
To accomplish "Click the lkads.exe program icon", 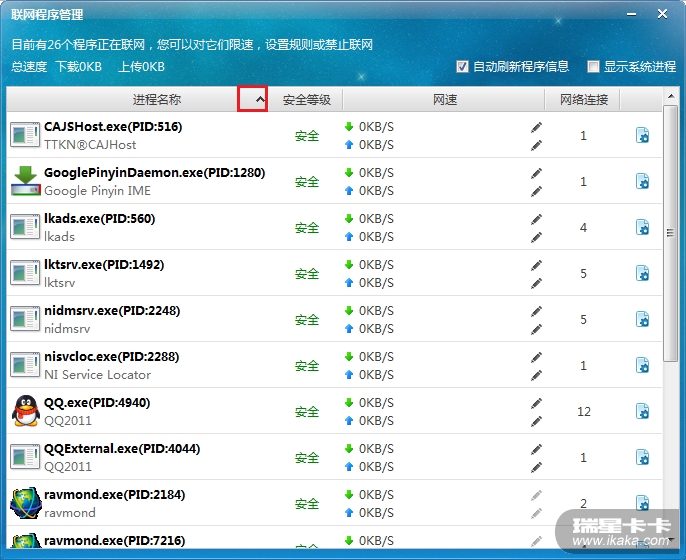I will 25,227.
